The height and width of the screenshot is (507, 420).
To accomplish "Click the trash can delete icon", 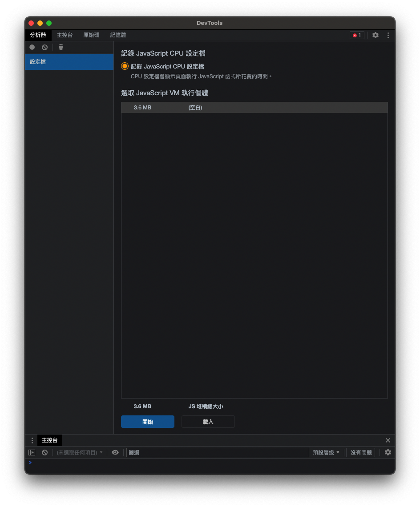I will click(61, 47).
